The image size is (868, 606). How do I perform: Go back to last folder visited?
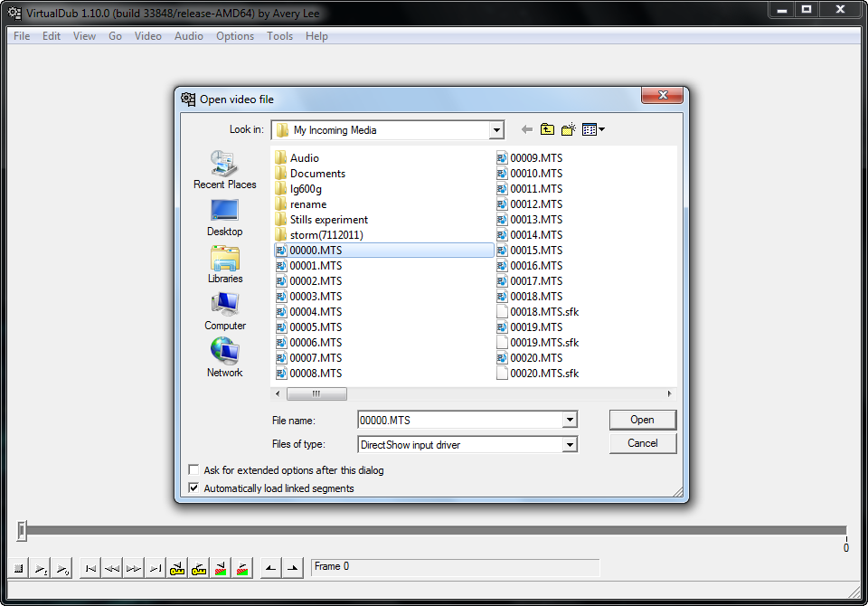527,129
